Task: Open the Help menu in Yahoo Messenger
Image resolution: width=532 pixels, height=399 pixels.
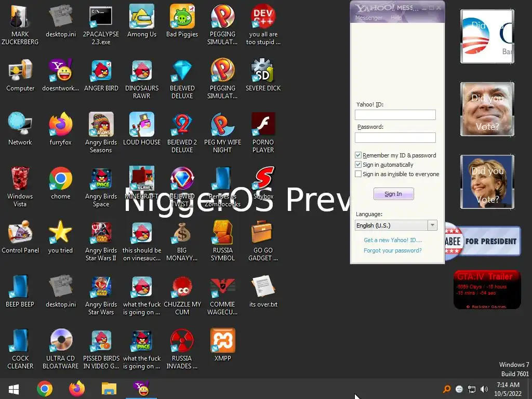Action: 396,18
